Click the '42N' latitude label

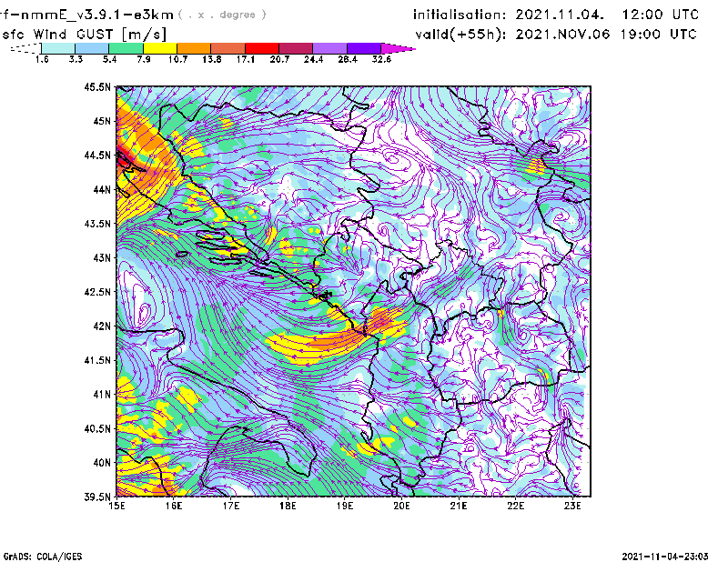(x=102, y=326)
